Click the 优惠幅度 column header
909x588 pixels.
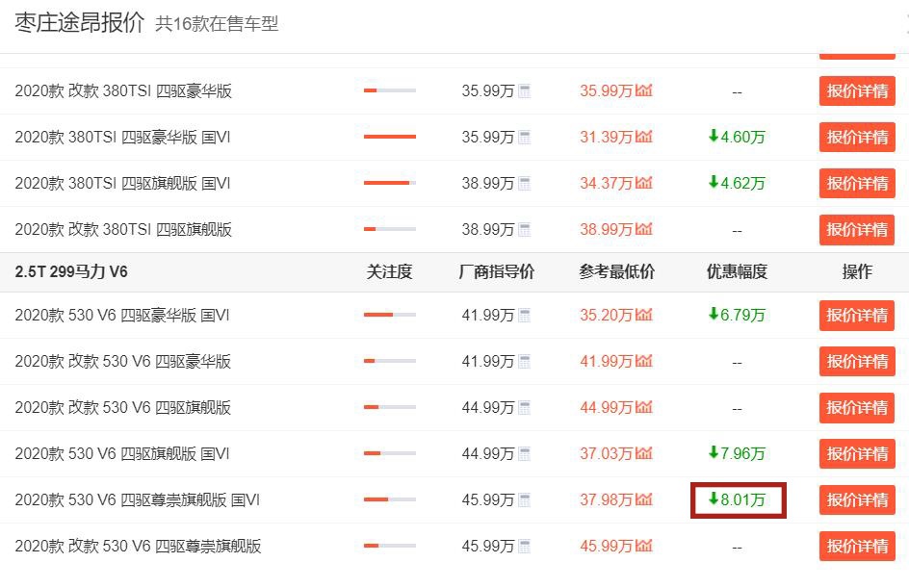pos(737,271)
